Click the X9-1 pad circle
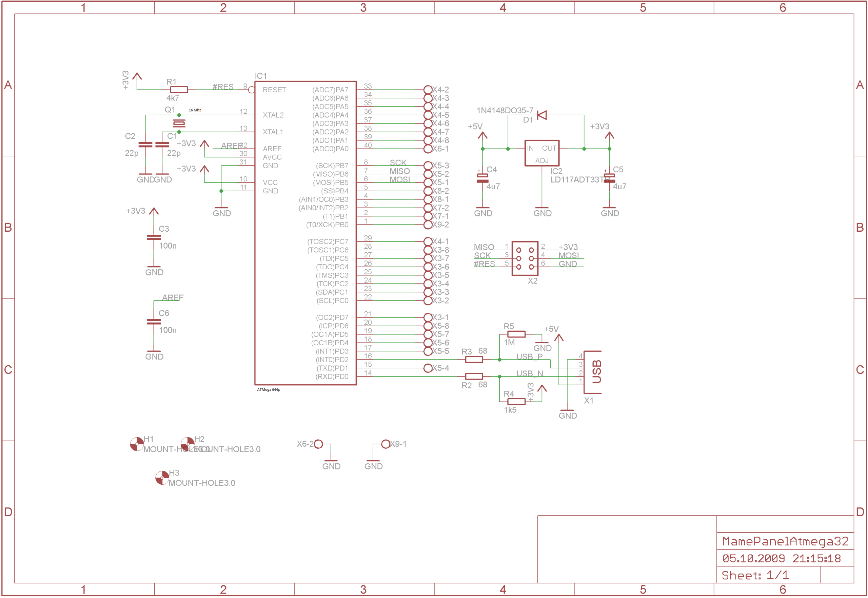 385,444
